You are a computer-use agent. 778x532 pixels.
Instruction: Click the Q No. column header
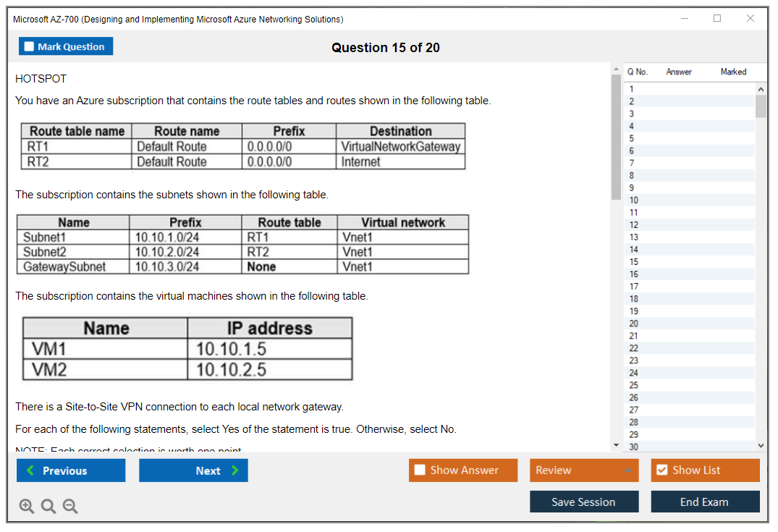[638, 72]
